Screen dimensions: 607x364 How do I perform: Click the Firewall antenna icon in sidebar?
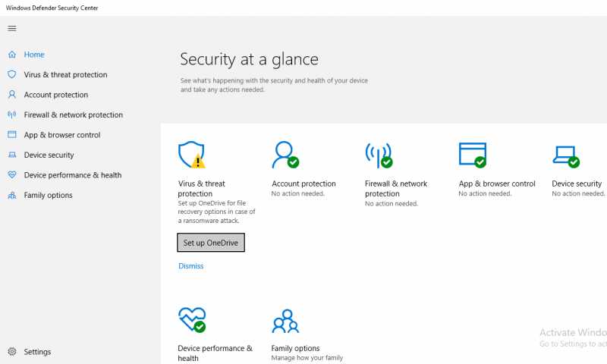click(12, 115)
